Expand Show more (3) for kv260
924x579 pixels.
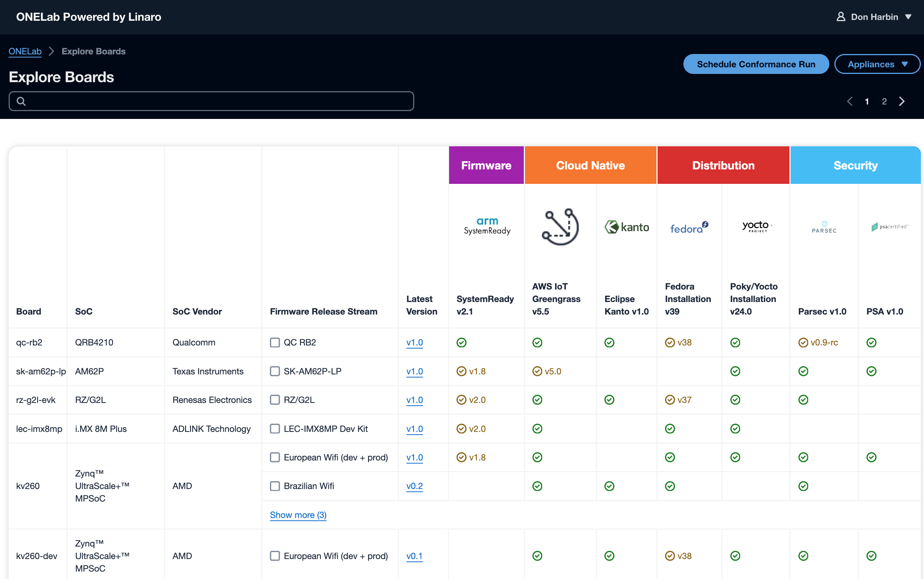click(x=298, y=515)
